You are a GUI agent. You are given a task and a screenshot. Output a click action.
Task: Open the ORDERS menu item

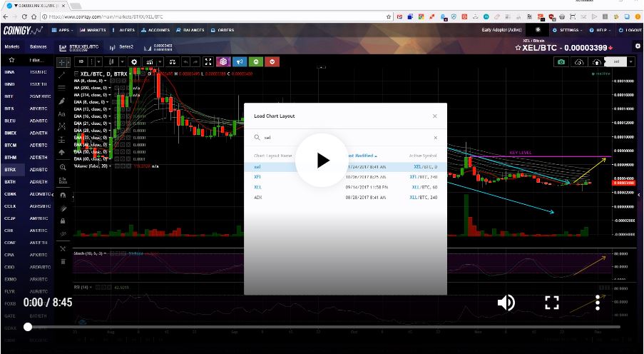point(223,30)
